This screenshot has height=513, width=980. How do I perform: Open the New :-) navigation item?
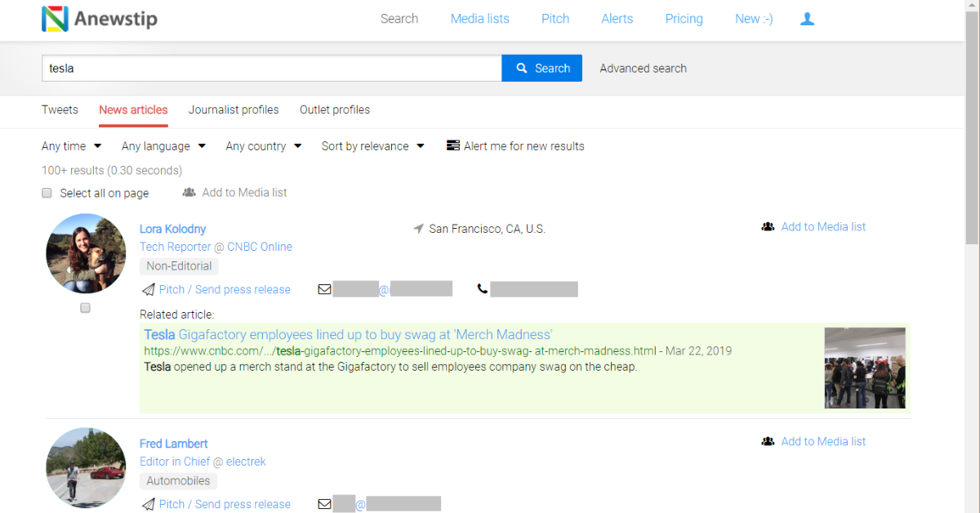coord(754,19)
